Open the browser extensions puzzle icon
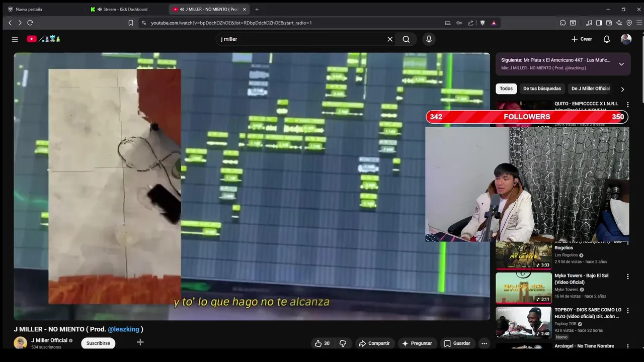644x362 pixels. point(563,23)
